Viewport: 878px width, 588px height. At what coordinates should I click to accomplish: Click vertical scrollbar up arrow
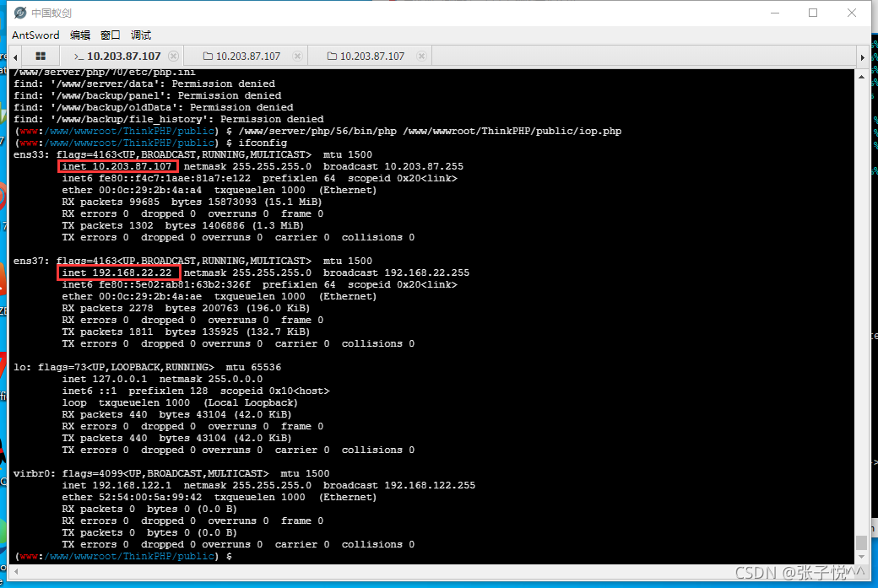coord(861,76)
